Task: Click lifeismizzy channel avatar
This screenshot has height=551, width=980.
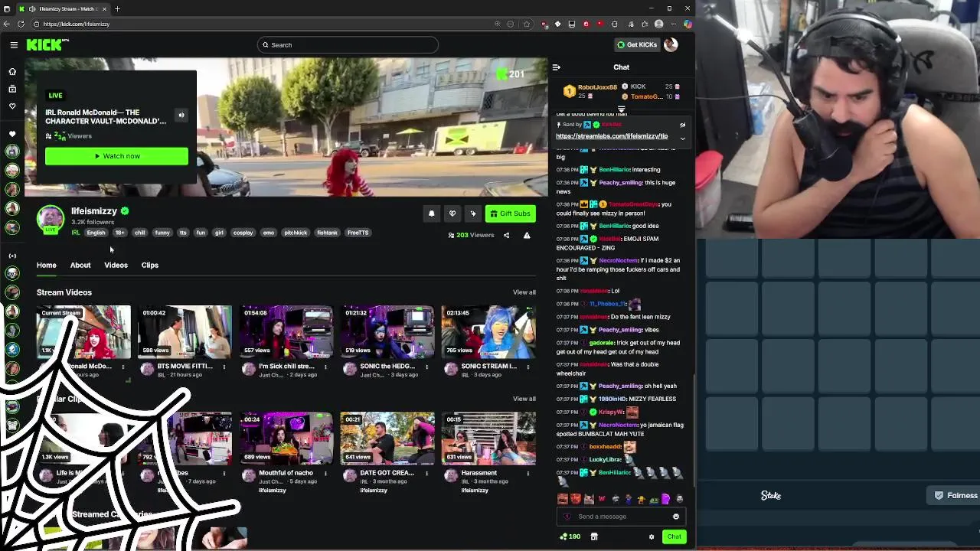Action: [x=51, y=219]
